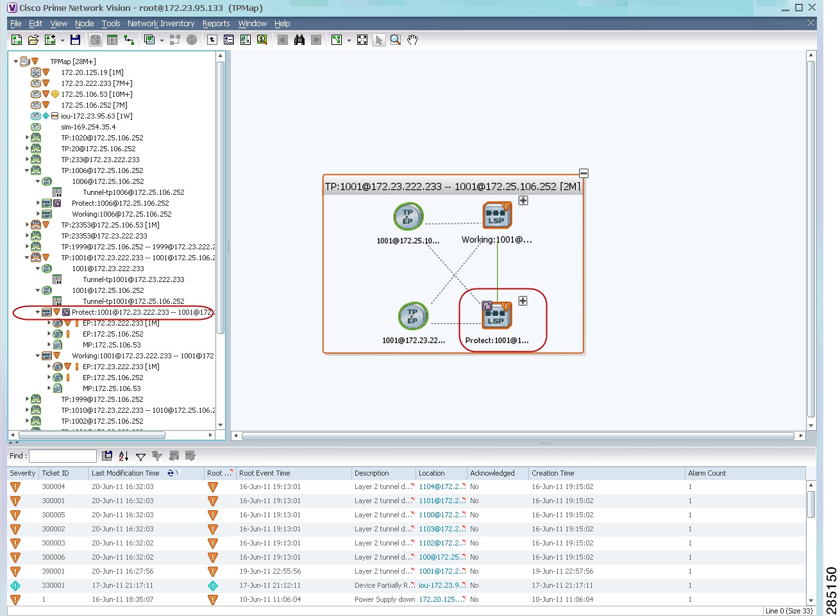Image resolution: width=840 pixels, height=616 pixels.
Task: Click the Open Map folder icon
Action: 33,40
